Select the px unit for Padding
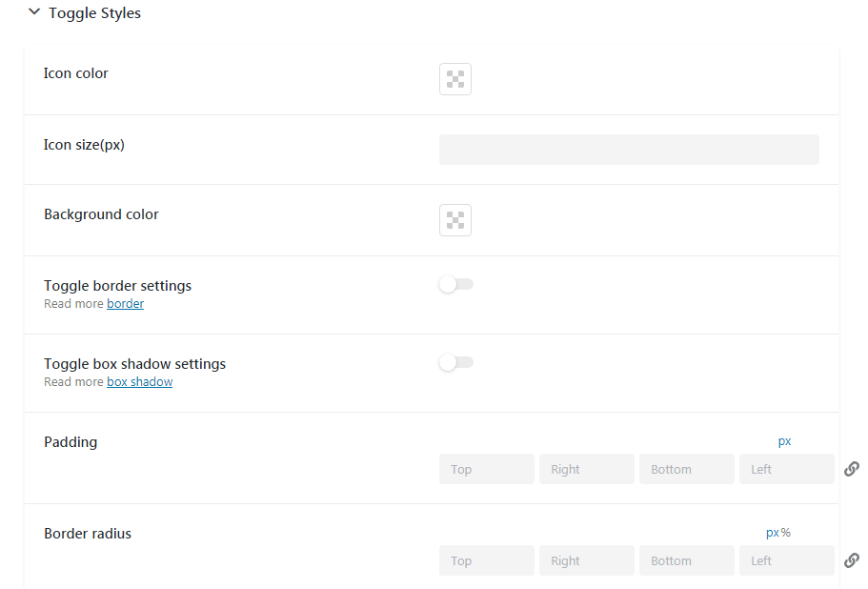Screen dimensions: 868x589 coord(784,441)
